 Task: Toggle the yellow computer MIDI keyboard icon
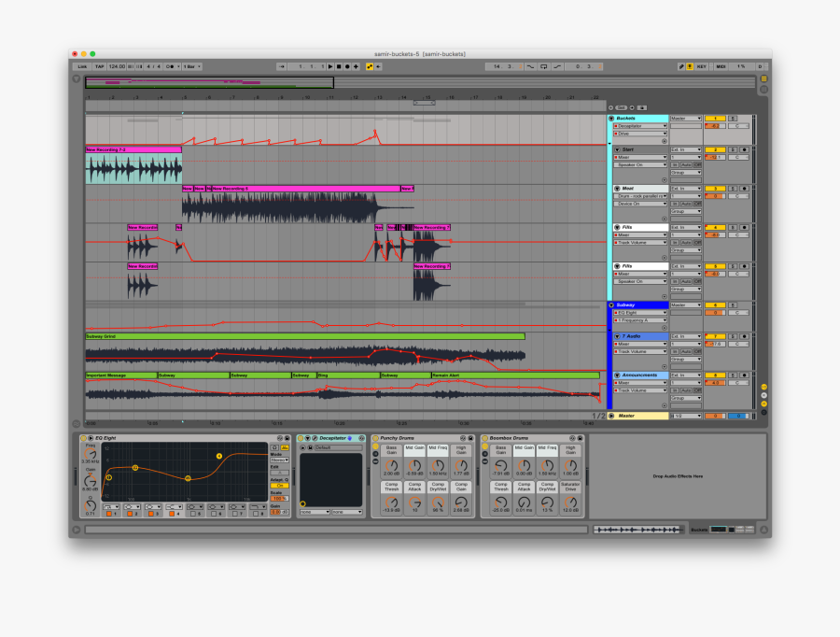tap(690, 66)
